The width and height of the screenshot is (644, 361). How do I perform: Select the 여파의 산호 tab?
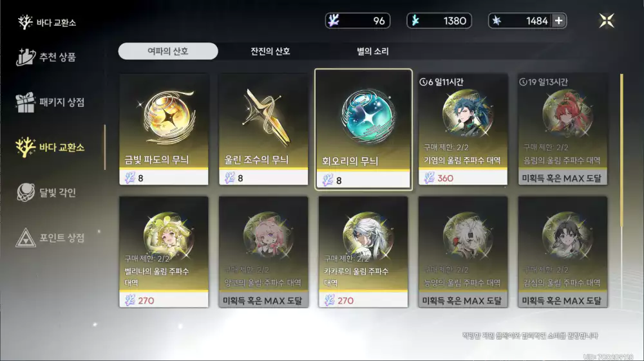point(168,51)
